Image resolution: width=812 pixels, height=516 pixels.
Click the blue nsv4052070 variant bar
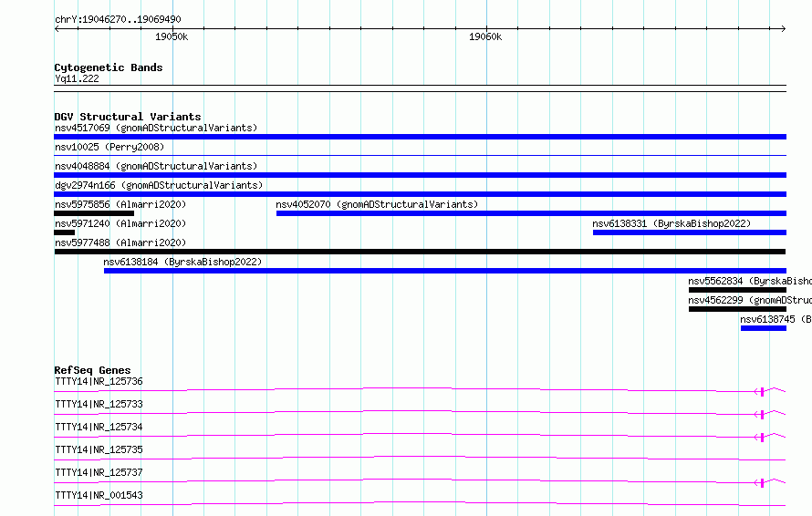531,213
